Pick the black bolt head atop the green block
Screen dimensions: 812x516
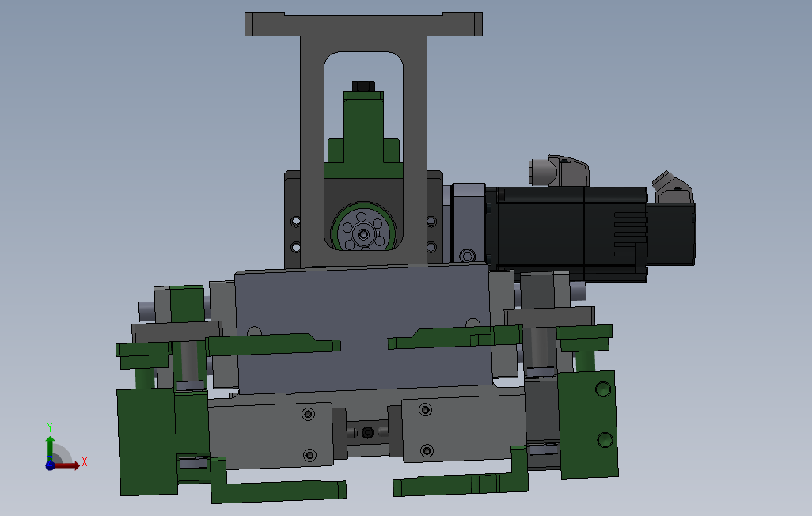tap(363, 86)
